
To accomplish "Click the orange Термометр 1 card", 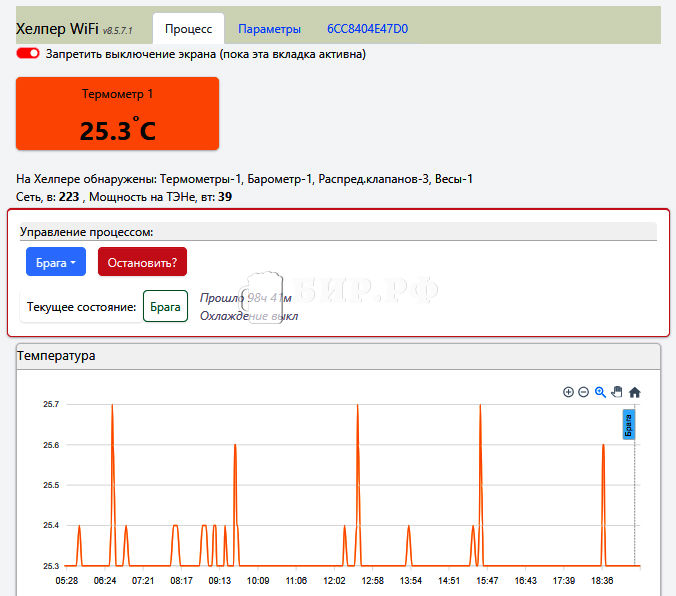I will tap(117, 113).
